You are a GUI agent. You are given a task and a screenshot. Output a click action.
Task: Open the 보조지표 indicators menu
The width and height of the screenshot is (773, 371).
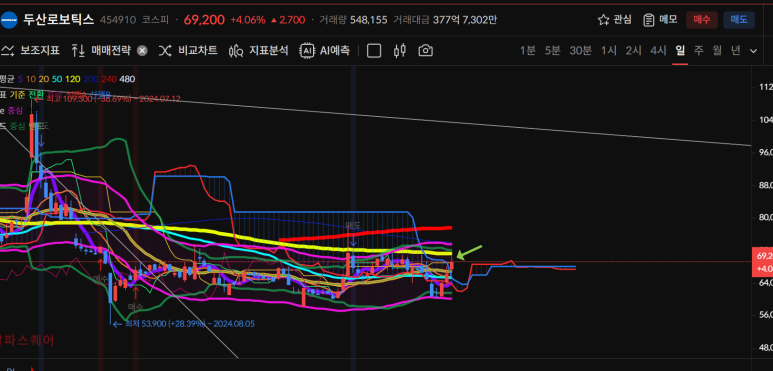31,50
